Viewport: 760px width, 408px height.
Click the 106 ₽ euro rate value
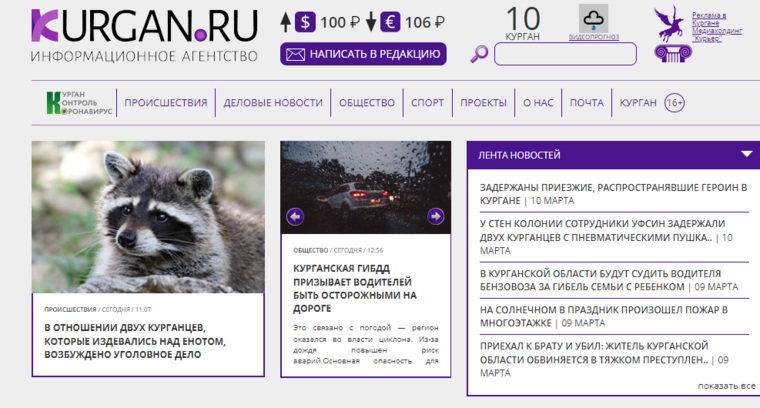pos(425,22)
